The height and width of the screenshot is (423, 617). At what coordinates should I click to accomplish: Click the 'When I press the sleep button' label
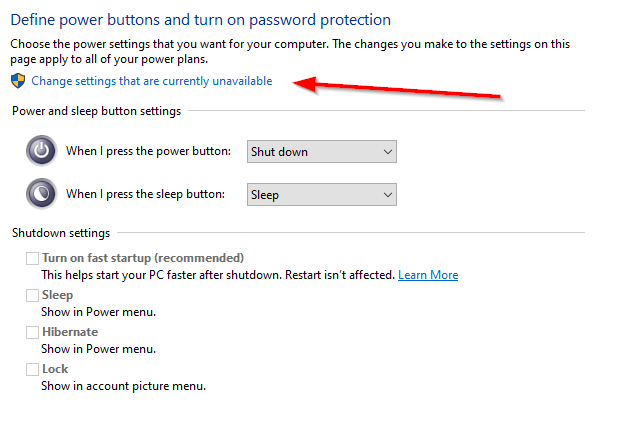tap(145, 195)
